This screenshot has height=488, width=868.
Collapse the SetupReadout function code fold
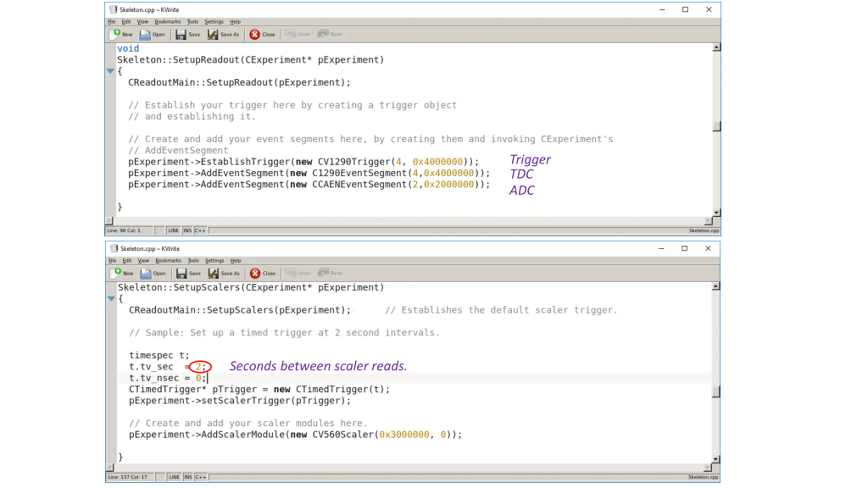tap(111, 71)
